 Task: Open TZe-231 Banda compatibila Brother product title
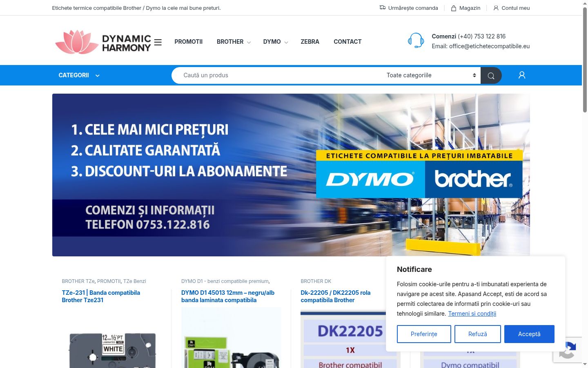(x=101, y=296)
